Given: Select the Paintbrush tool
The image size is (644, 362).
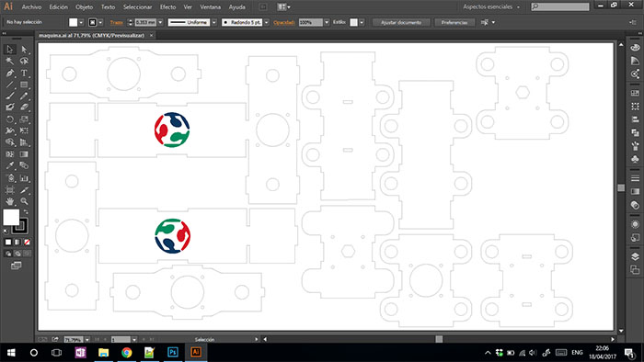Looking at the screenshot, I should (x=10, y=96).
